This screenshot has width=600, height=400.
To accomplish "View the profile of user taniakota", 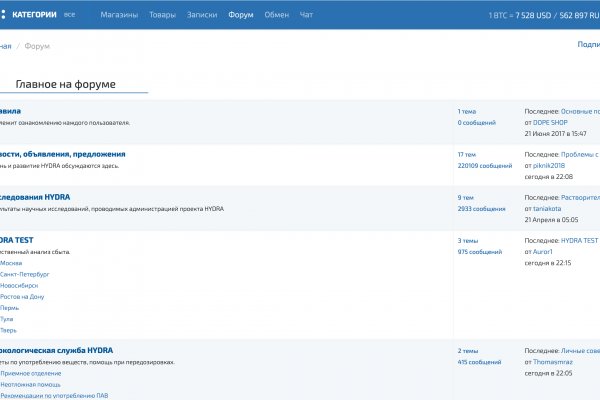I will (x=548, y=208).
